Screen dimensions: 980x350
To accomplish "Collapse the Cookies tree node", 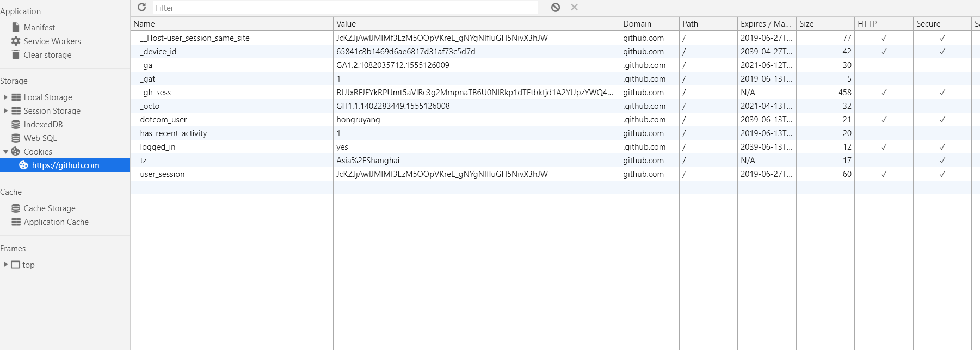I will pos(5,152).
